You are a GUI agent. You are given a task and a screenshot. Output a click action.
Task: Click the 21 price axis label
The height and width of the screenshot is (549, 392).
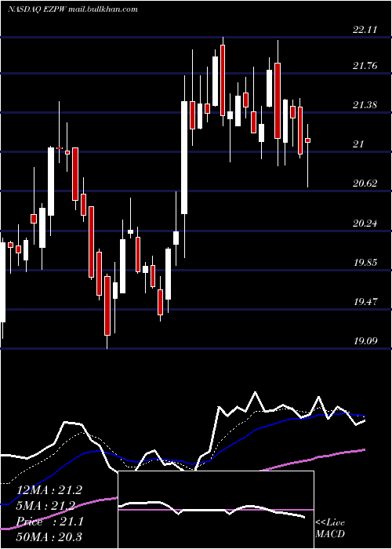coord(359,144)
